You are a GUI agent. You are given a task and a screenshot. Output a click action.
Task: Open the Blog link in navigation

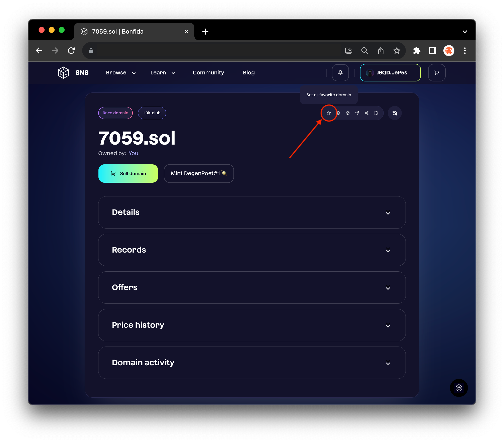[x=248, y=73]
